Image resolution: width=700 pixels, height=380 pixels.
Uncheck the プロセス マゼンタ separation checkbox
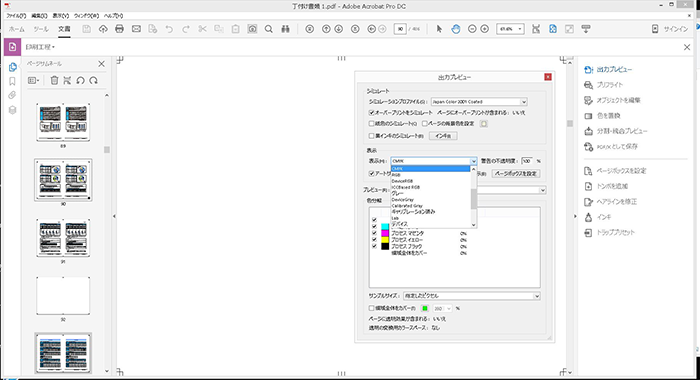pyautogui.click(x=374, y=233)
